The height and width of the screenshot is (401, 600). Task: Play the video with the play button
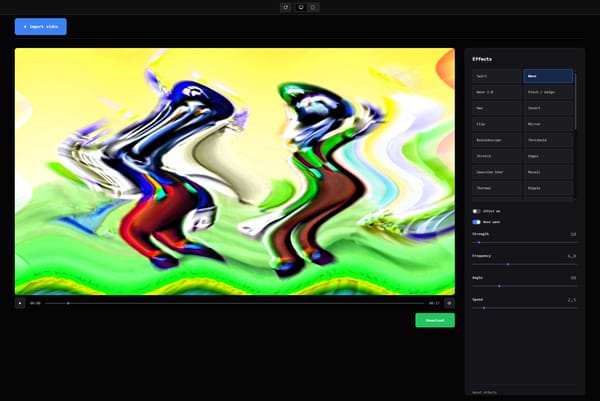[x=20, y=303]
